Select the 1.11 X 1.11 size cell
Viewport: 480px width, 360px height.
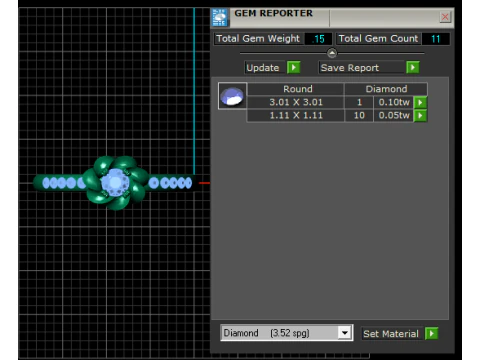296,115
